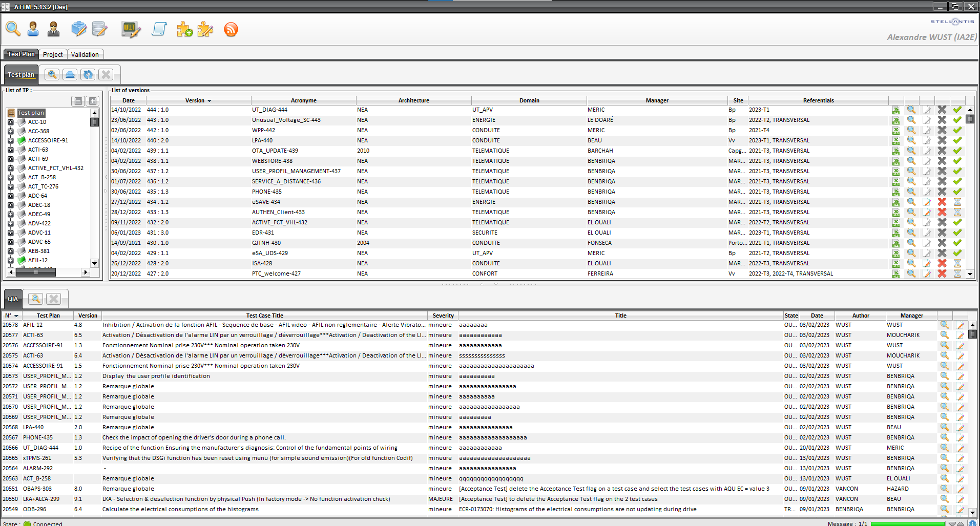Click green checkmark status for WPP-442 row

tap(957, 131)
